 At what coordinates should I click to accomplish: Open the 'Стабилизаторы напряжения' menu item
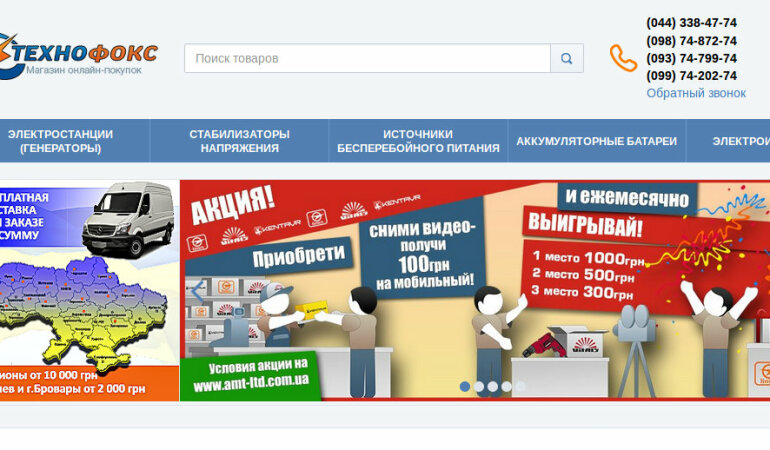pyautogui.click(x=239, y=141)
